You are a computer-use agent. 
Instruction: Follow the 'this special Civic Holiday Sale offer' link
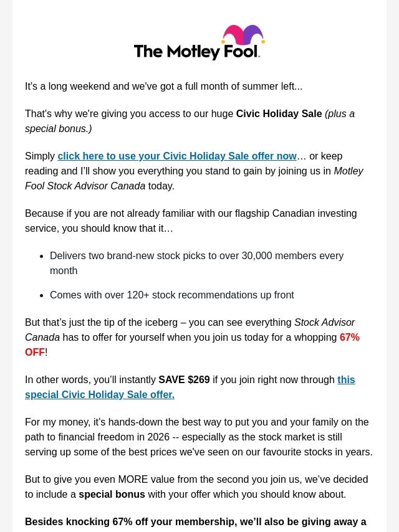[x=190, y=387]
